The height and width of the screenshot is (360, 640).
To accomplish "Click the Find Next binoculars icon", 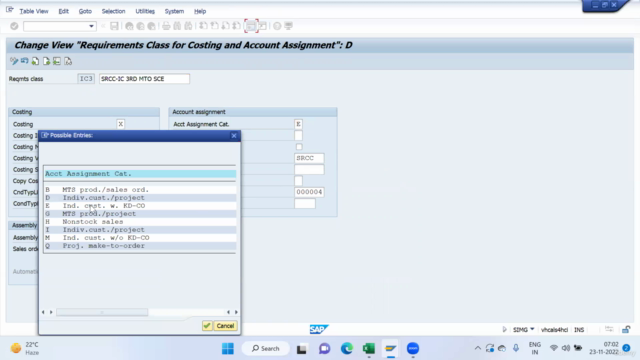I will tap(188, 26).
